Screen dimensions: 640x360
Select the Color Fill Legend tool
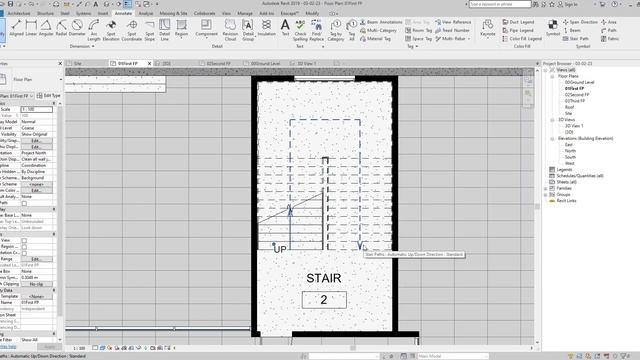(x=522, y=39)
